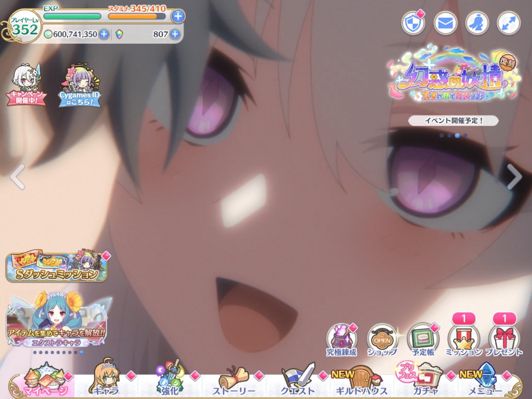Open the プレゼント gift box icon

(x=504, y=340)
